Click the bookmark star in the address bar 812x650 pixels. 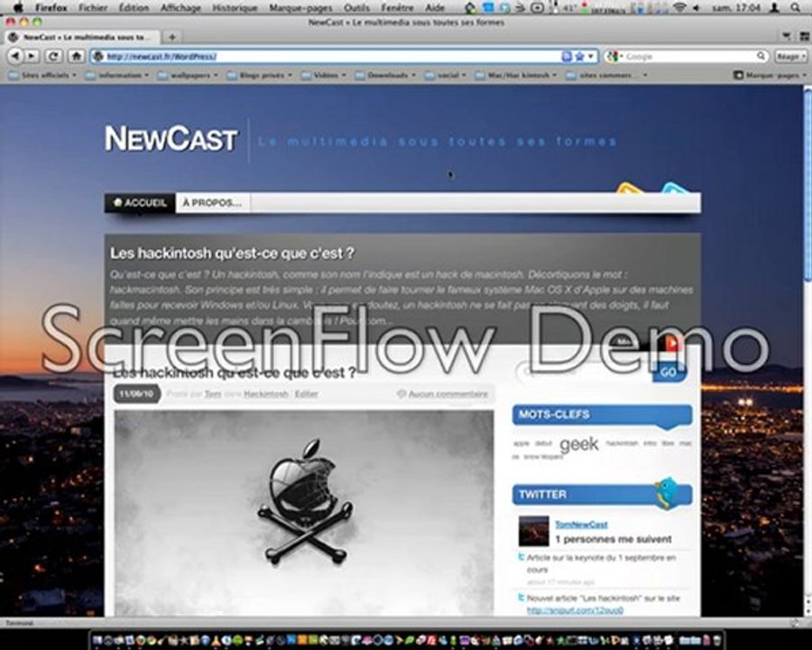(579, 57)
